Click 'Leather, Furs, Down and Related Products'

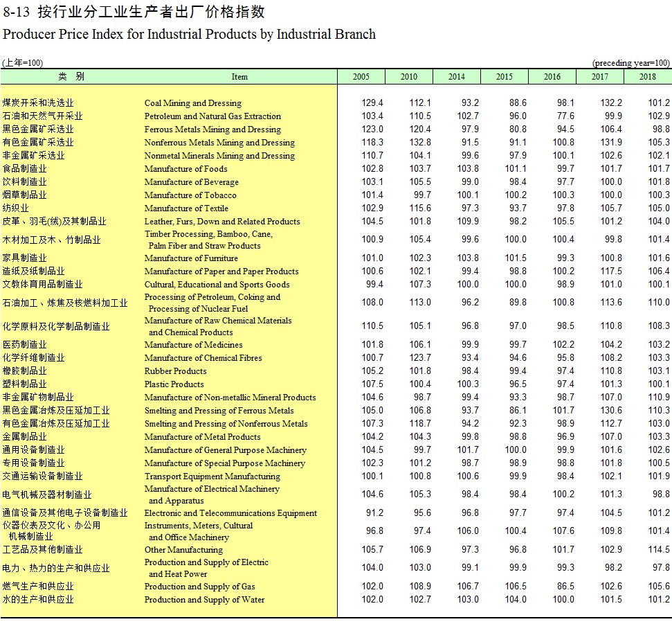(x=222, y=222)
